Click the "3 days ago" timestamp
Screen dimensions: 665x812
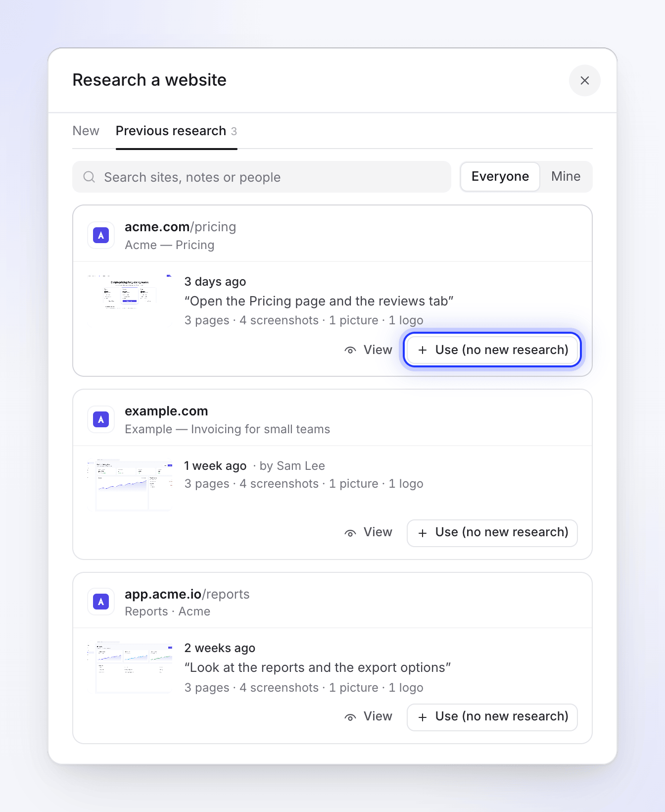pyautogui.click(x=215, y=282)
